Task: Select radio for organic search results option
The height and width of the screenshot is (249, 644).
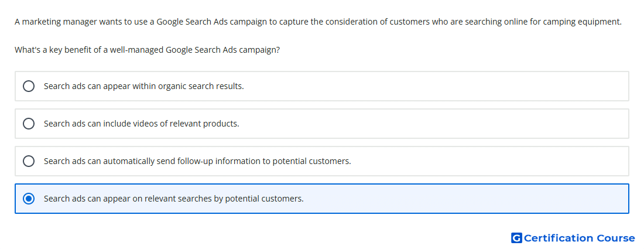Action: (29, 86)
